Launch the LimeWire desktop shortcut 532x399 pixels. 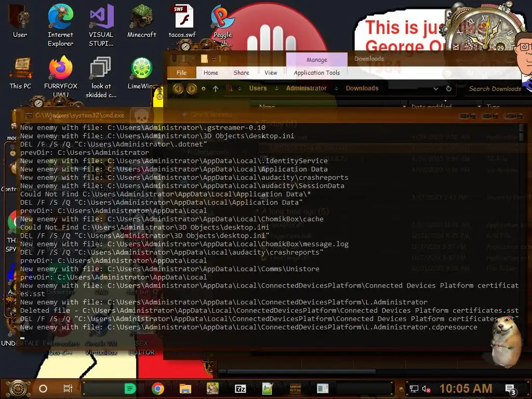141,73
